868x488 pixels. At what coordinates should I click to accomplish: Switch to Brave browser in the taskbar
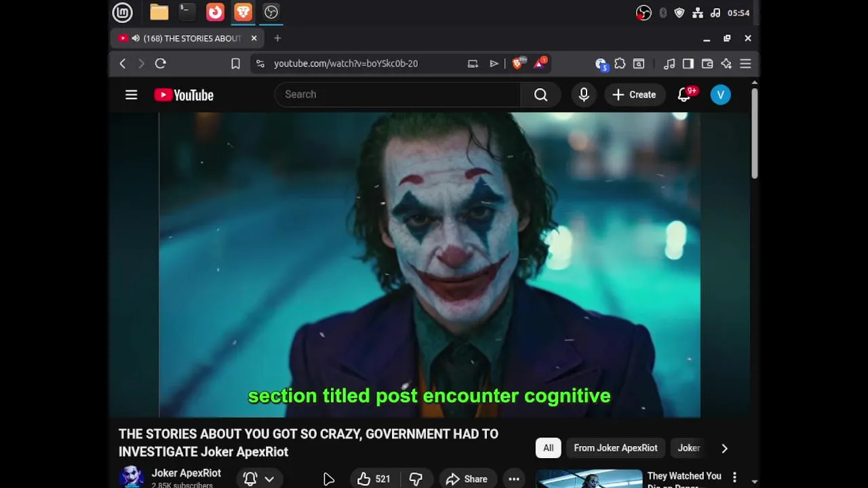pyautogui.click(x=243, y=12)
